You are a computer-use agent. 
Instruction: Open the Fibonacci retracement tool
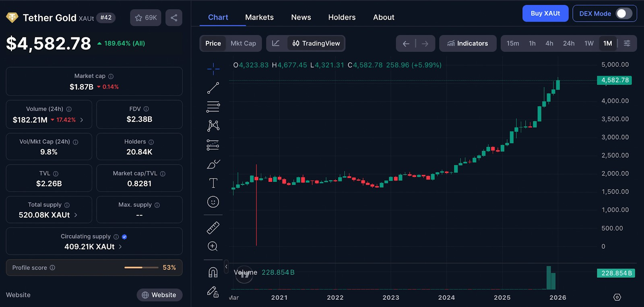(x=213, y=107)
